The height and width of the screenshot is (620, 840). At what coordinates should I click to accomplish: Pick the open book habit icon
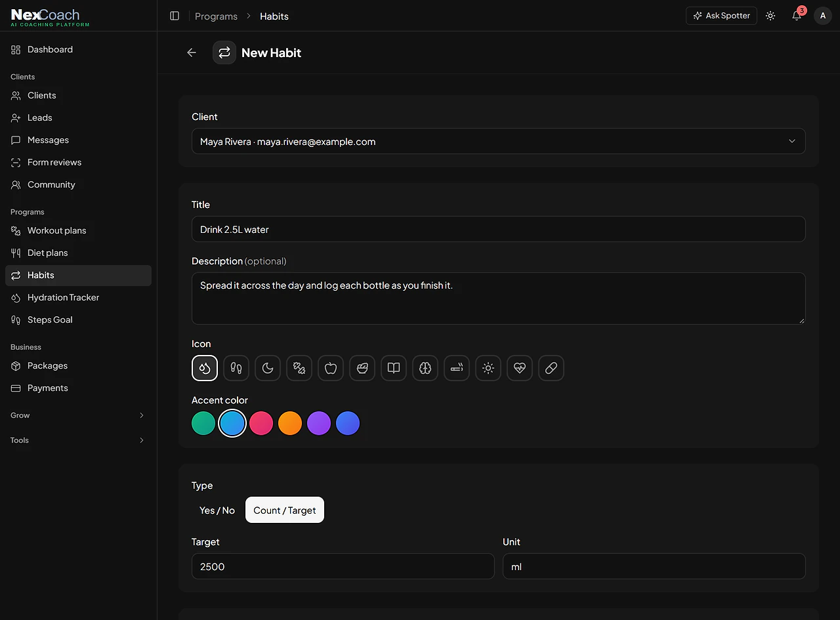[x=394, y=368]
